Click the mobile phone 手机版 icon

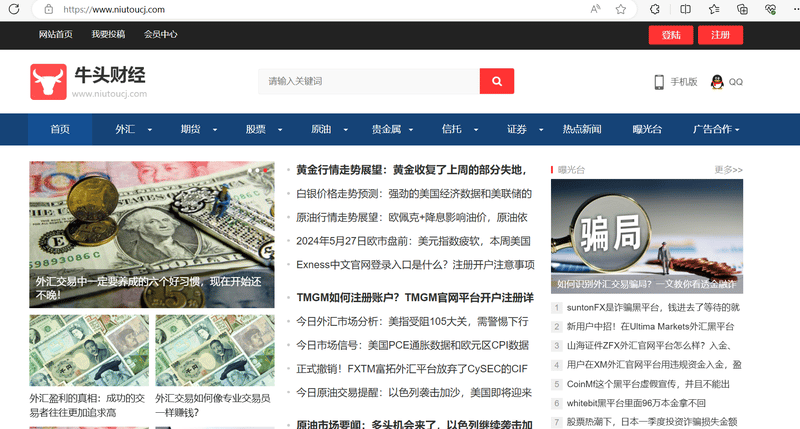coord(659,82)
